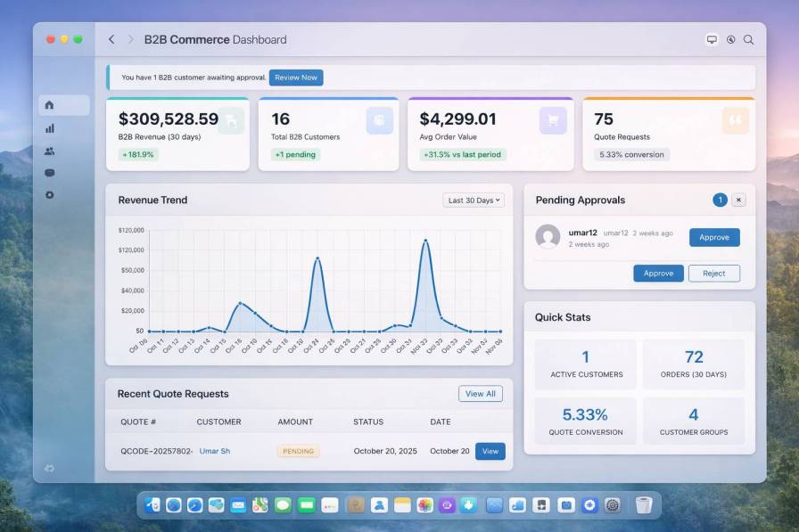Click the history clock icon near the search

click(729, 39)
